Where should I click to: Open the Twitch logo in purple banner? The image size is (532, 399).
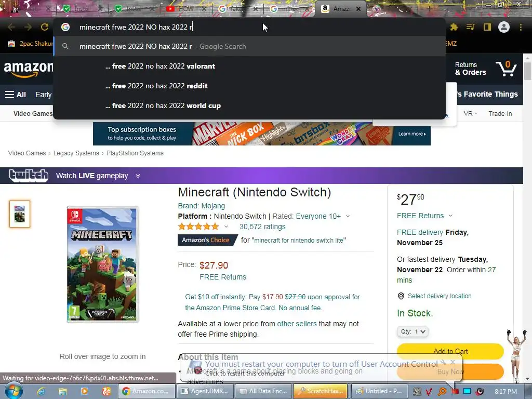point(29,176)
